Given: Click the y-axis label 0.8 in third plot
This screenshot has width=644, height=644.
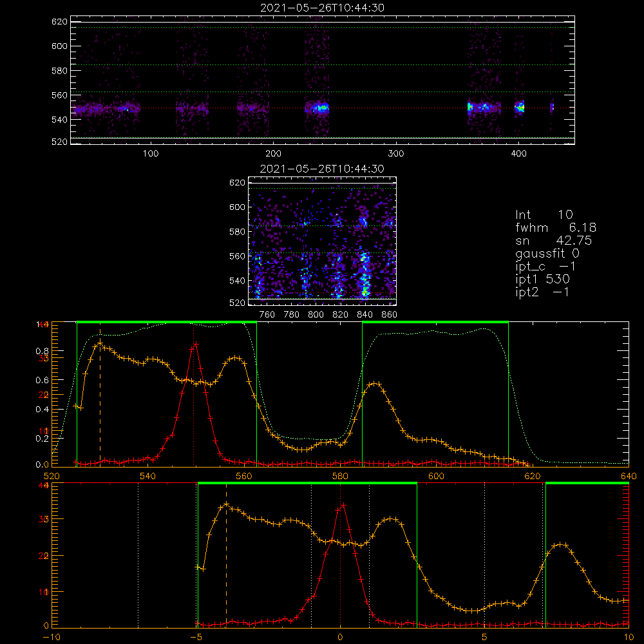Looking at the screenshot, I should pos(43,351).
